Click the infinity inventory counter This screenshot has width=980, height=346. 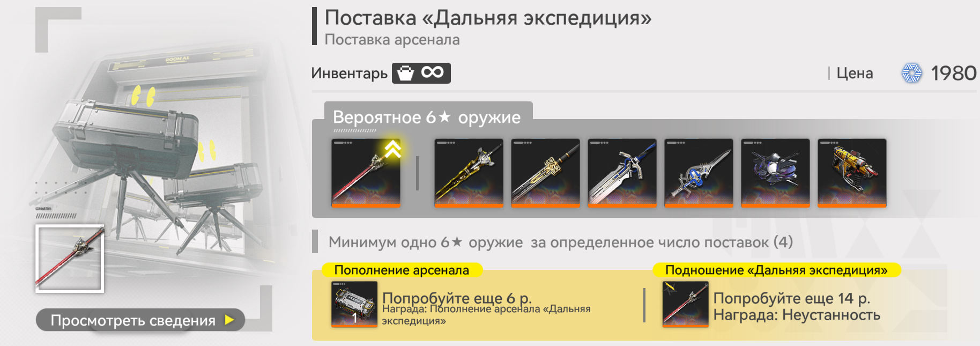(432, 72)
